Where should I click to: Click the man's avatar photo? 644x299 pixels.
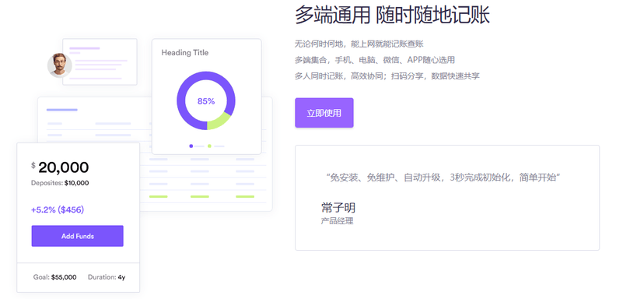pyautogui.click(x=60, y=65)
